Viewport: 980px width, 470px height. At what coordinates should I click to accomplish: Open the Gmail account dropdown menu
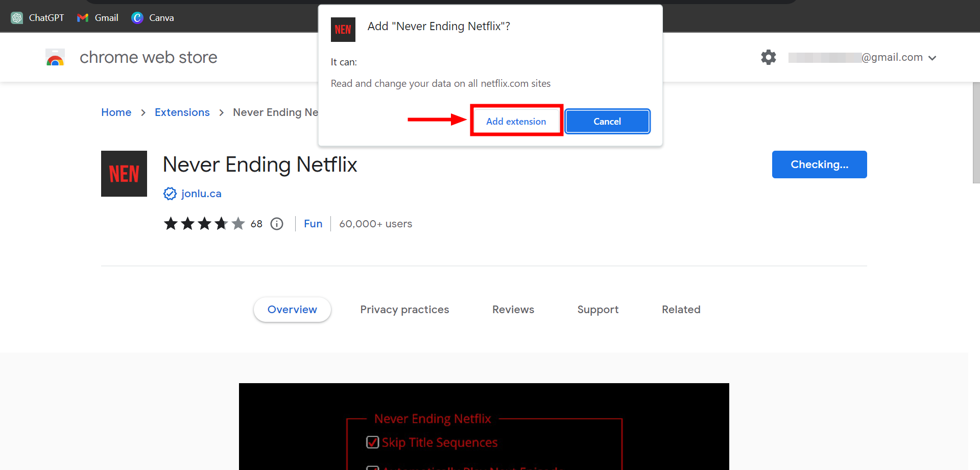click(x=934, y=57)
